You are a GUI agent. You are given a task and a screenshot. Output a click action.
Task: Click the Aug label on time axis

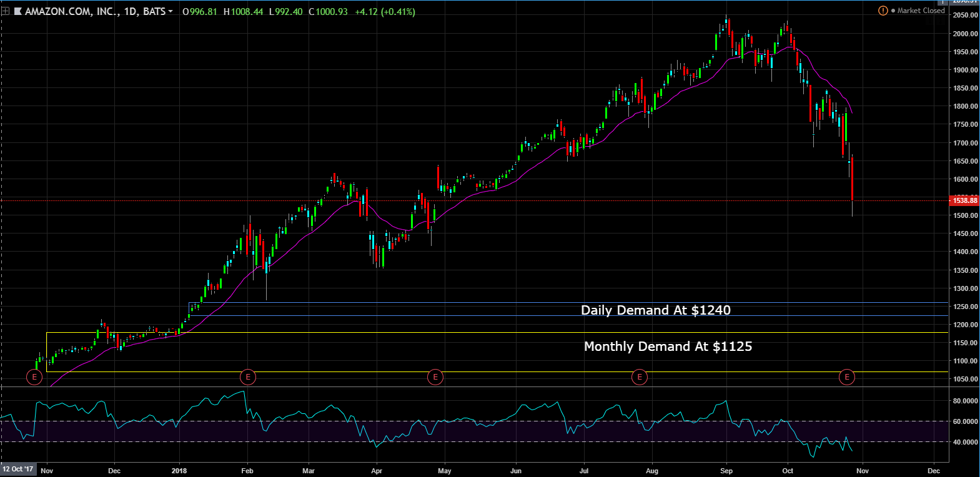click(652, 471)
